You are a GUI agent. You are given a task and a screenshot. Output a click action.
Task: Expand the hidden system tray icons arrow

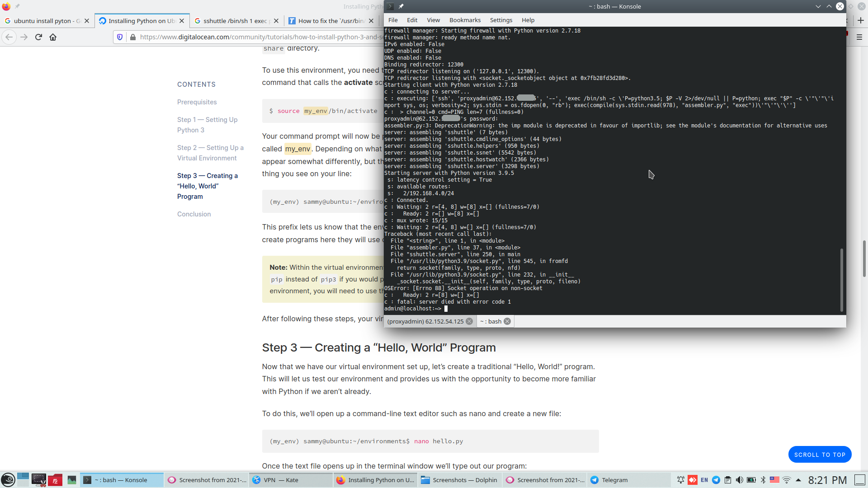tap(798, 480)
